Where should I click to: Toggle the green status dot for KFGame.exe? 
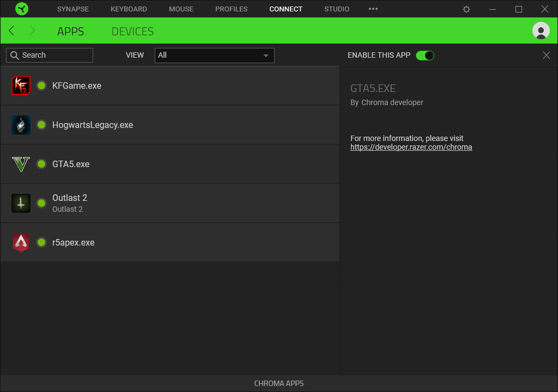[x=41, y=85]
